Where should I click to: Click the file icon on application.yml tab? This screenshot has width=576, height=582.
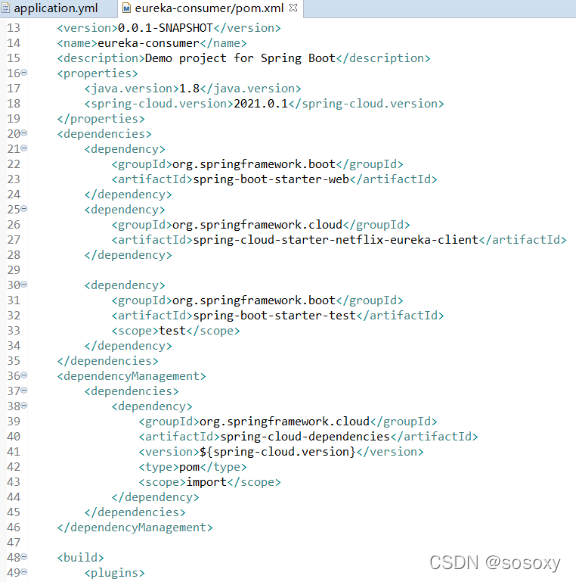pyautogui.click(x=6, y=8)
